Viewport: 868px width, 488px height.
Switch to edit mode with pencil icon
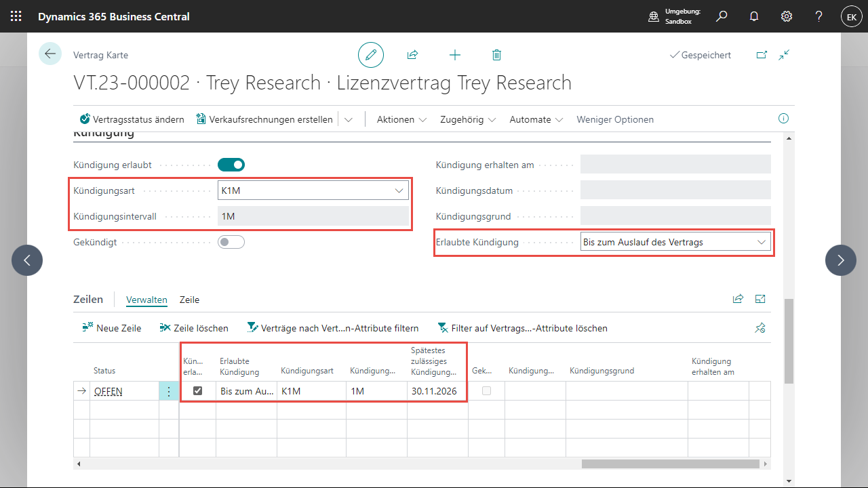click(371, 55)
